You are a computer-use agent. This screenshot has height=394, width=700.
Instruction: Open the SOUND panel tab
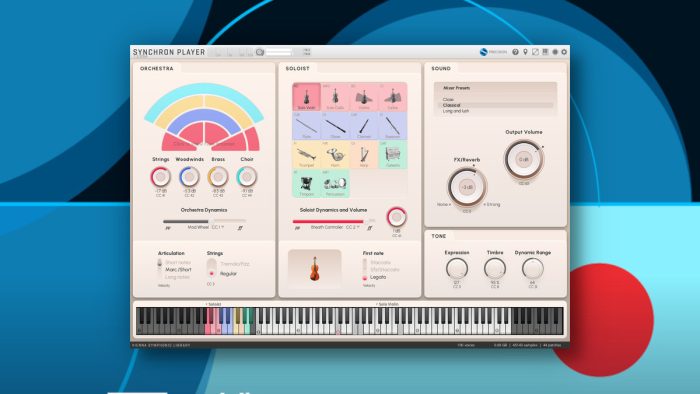(x=441, y=68)
